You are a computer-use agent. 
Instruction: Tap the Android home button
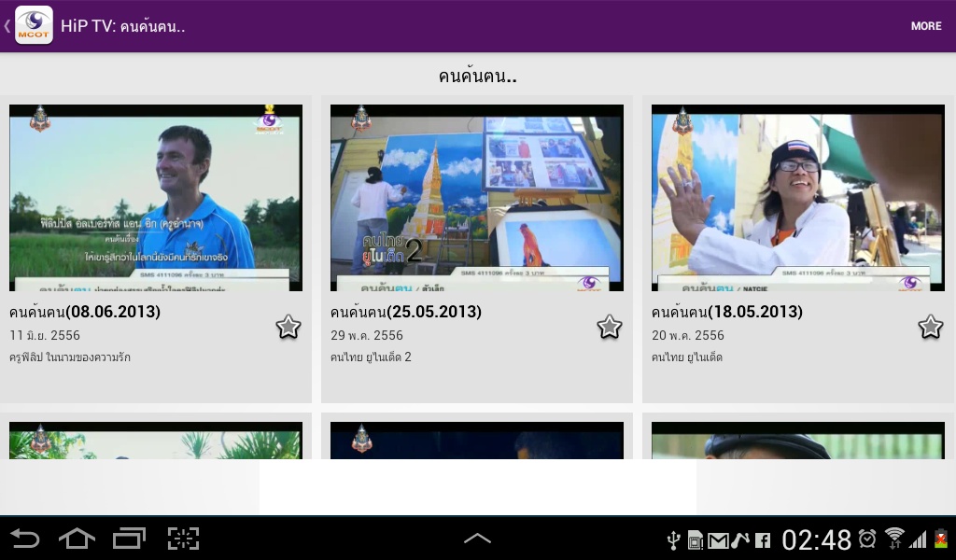tap(77, 539)
